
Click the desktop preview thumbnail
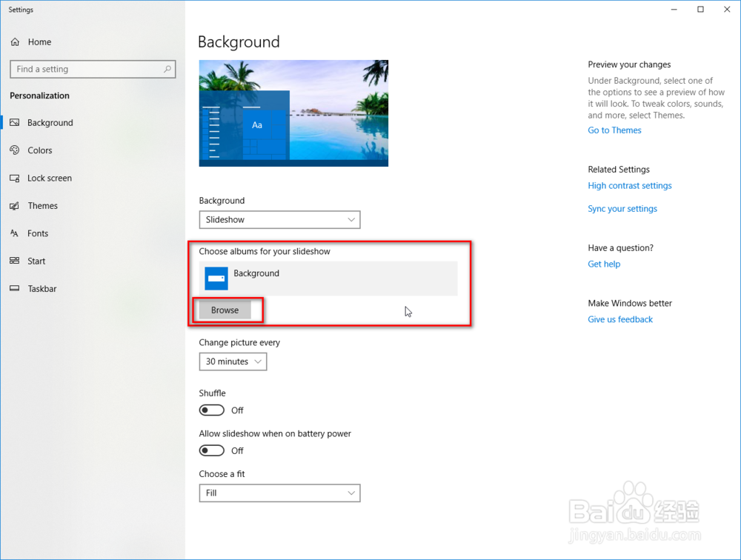tap(293, 113)
